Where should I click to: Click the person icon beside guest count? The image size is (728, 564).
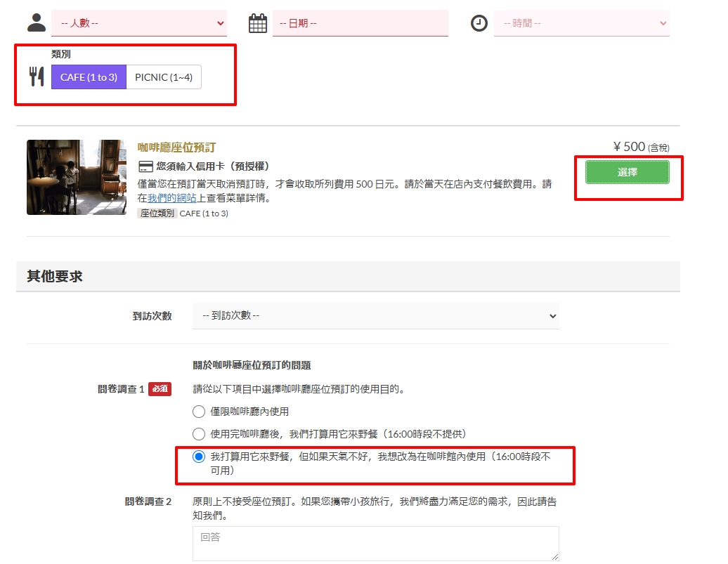tap(36, 22)
